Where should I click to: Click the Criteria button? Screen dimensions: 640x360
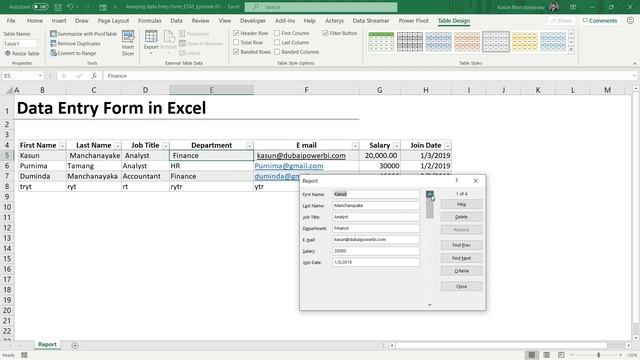[x=461, y=271]
